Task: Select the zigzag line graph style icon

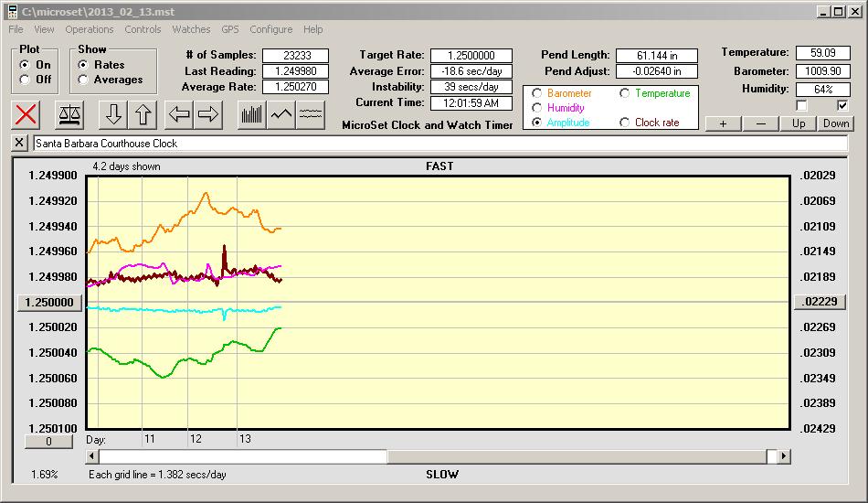Action: [x=281, y=114]
